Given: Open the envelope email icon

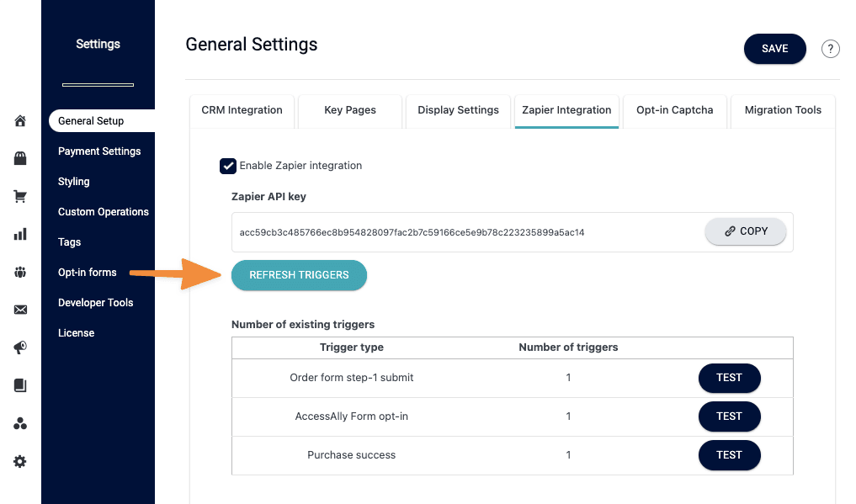Looking at the screenshot, I should [20, 310].
